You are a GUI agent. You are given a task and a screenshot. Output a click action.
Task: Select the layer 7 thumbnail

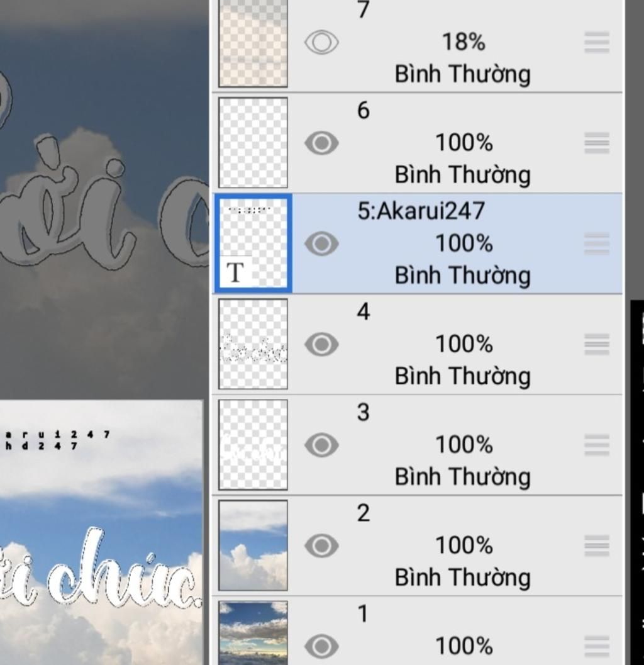click(253, 43)
